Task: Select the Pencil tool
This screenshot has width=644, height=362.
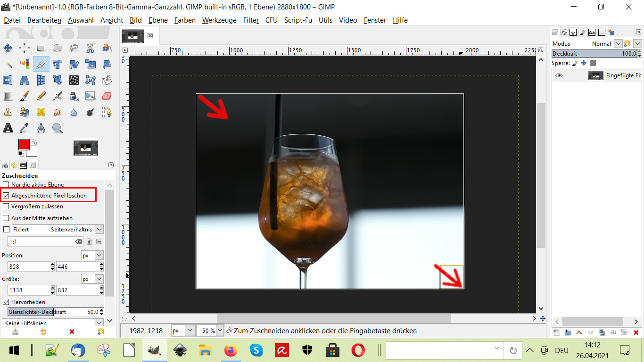Action: pyautogui.click(x=41, y=96)
